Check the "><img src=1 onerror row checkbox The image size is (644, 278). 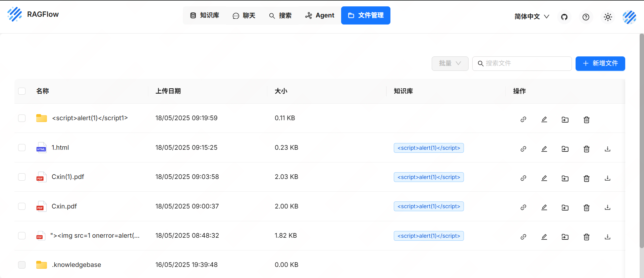click(x=22, y=236)
